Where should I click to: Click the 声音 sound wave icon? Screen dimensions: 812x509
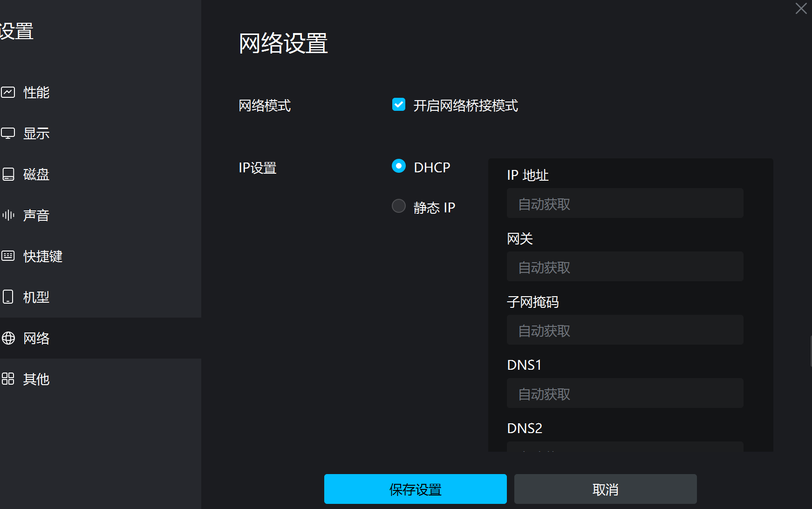(x=8, y=215)
